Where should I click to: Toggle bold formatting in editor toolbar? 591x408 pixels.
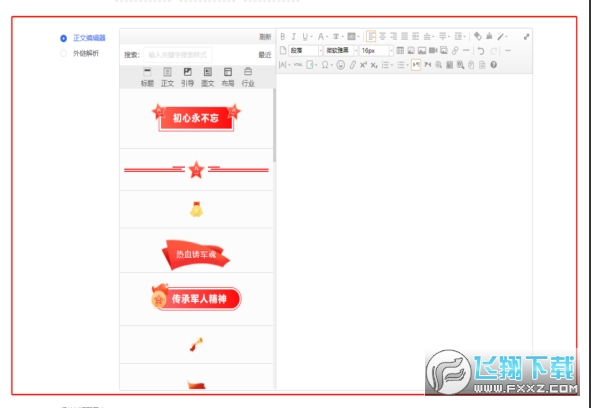[x=283, y=37]
